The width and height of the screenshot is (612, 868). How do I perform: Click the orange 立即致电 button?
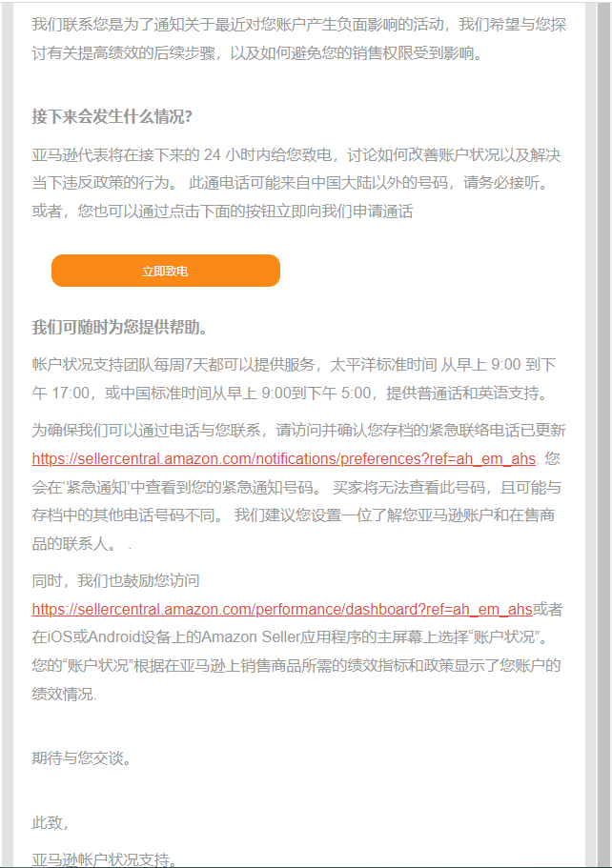click(166, 271)
